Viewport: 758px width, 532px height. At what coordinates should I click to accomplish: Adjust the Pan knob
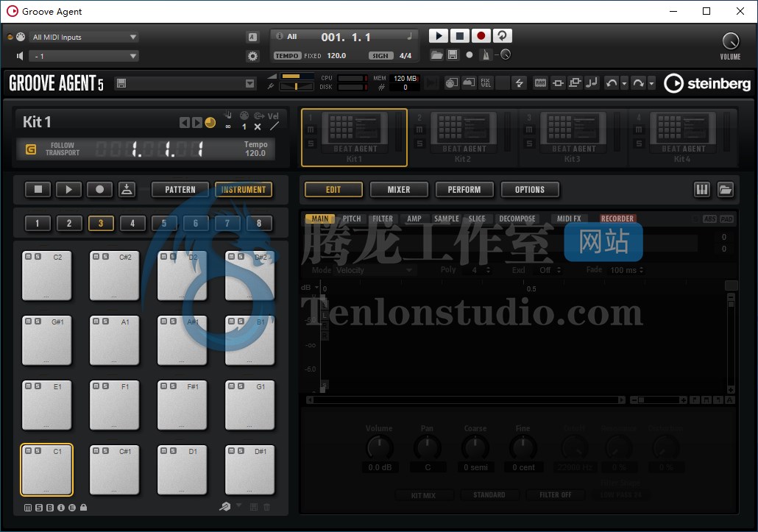click(x=428, y=448)
